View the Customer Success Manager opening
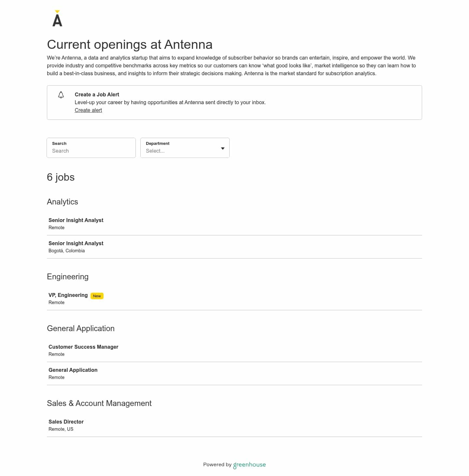The height and width of the screenshot is (476, 469). (83, 347)
